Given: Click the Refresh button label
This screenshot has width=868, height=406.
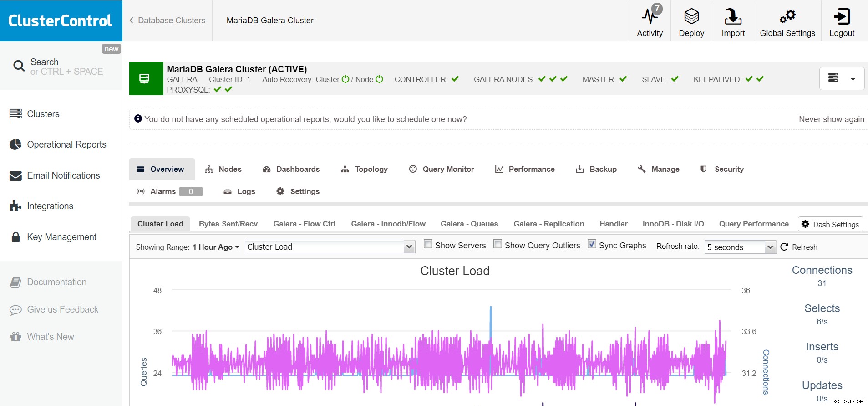Looking at the screenshot, I should (805, 247).
